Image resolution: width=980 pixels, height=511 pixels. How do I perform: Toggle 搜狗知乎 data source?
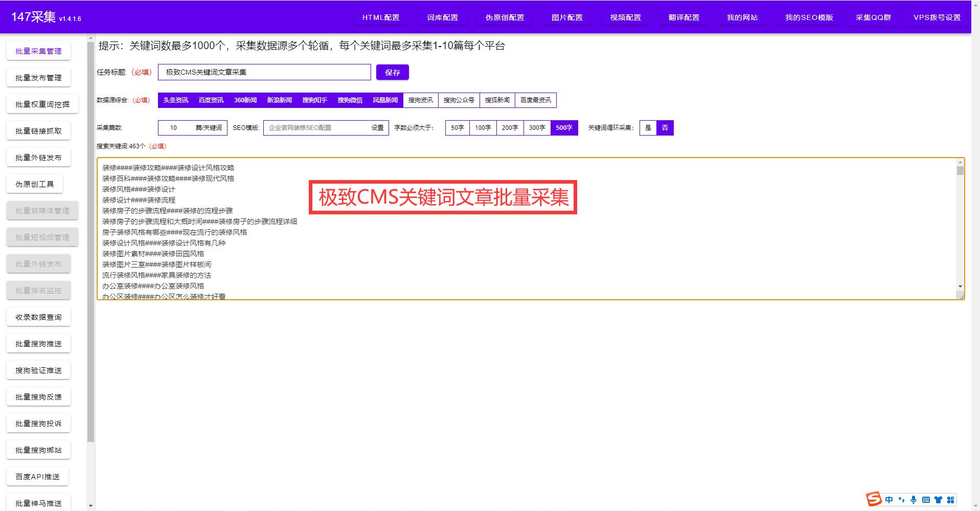314,100
